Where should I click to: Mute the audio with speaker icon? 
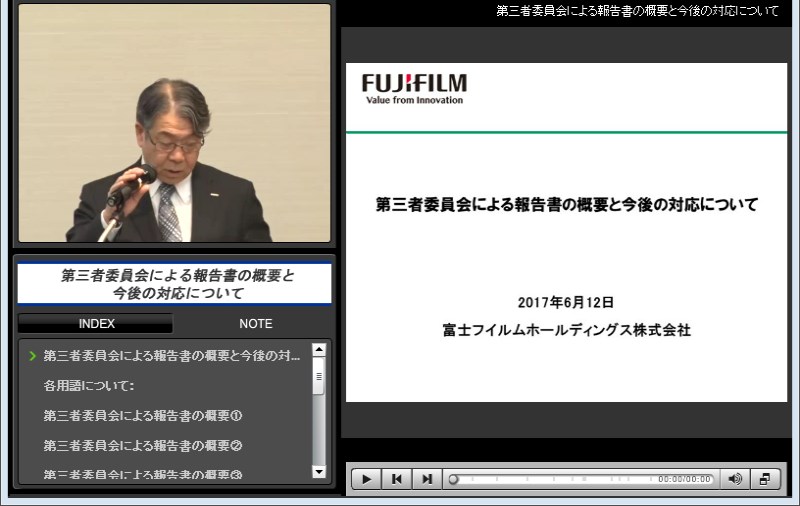735,479
